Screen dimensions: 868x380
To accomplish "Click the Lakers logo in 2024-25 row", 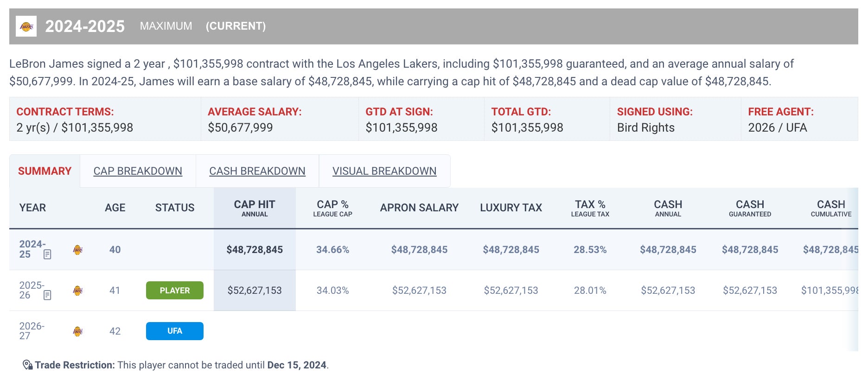I will pyautogui.click(x=78, y=250).
